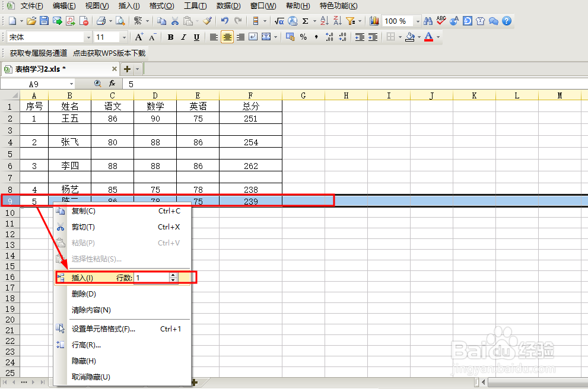This screenshot has height=389, width=588.
Task: Choose 隐藏(H) from the context menu
Action: (x=123, y=361)
